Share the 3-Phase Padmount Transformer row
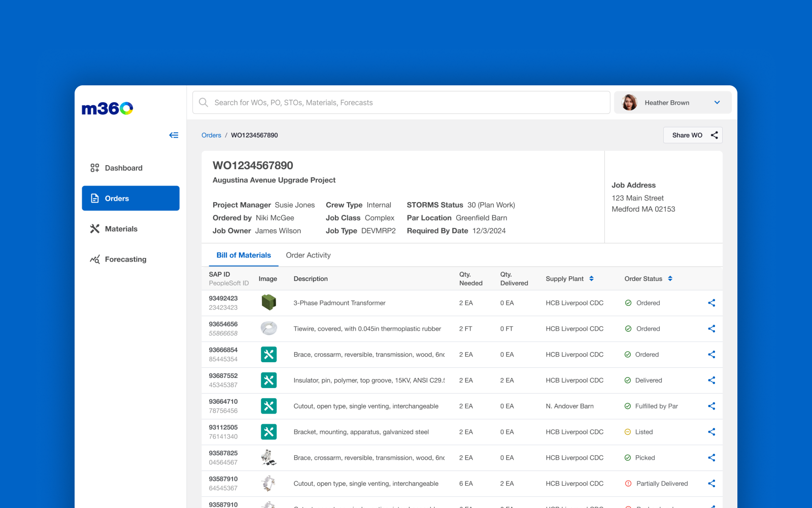 (712, 303)
